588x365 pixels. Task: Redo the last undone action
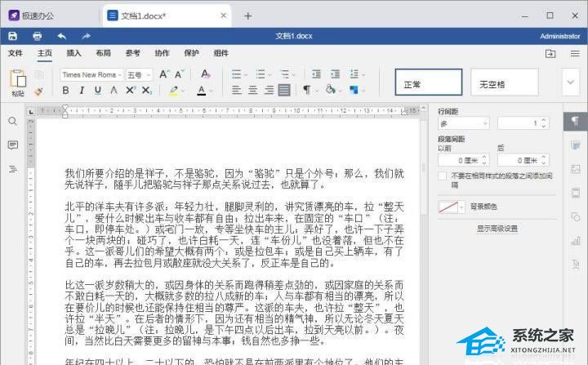[86, 36]
